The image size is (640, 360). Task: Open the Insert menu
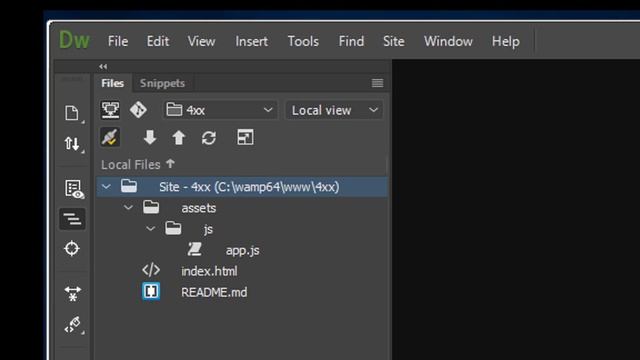click(x=251, y=41)
